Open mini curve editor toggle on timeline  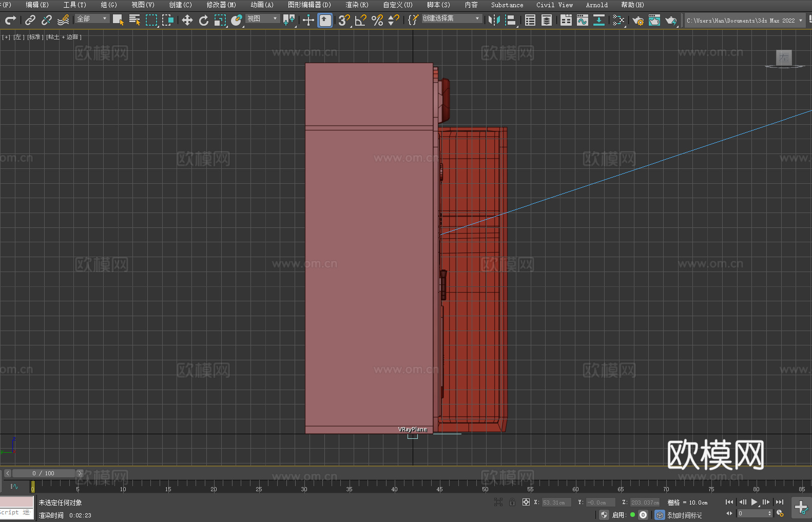coord(14,486)
